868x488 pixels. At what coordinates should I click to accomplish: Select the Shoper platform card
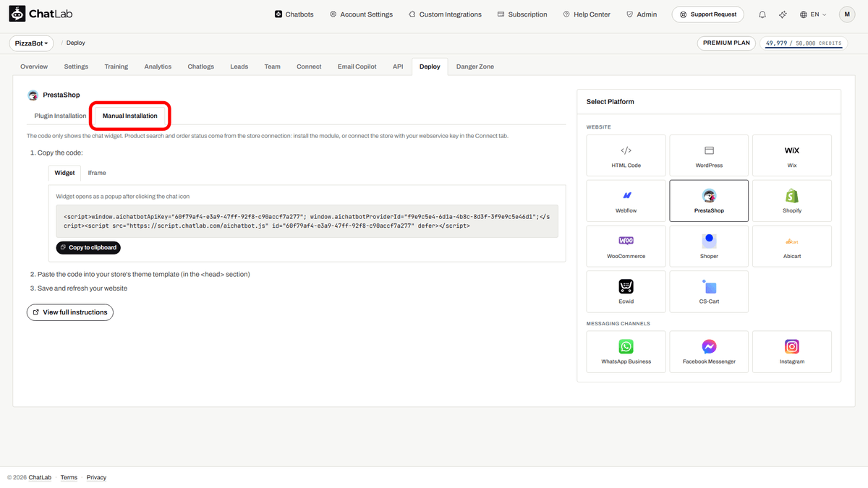click(709, 247)
